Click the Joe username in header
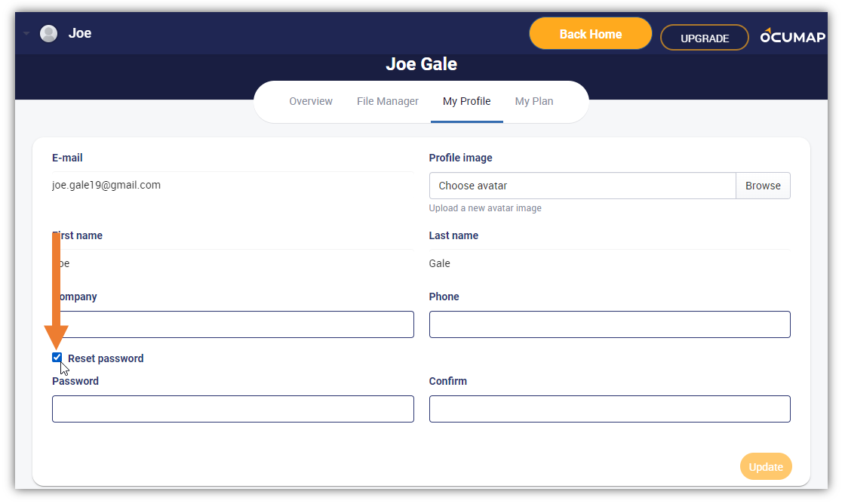This screenshot has width=842, height=504. click(80, 33)
